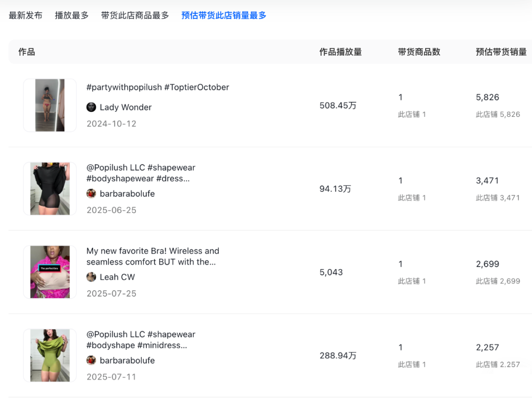Screen dimensions: 532x410
Task: Open the green minidress video thumbnail
Action: click(x=50, y=355)
